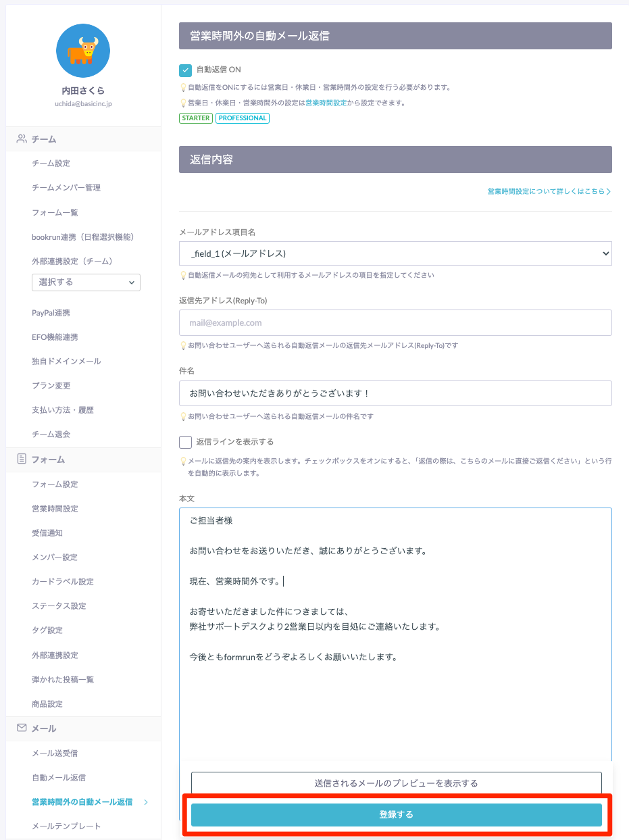Click the mail envelope icon in sidebar
629x840 pixels.
click(22, 728)
